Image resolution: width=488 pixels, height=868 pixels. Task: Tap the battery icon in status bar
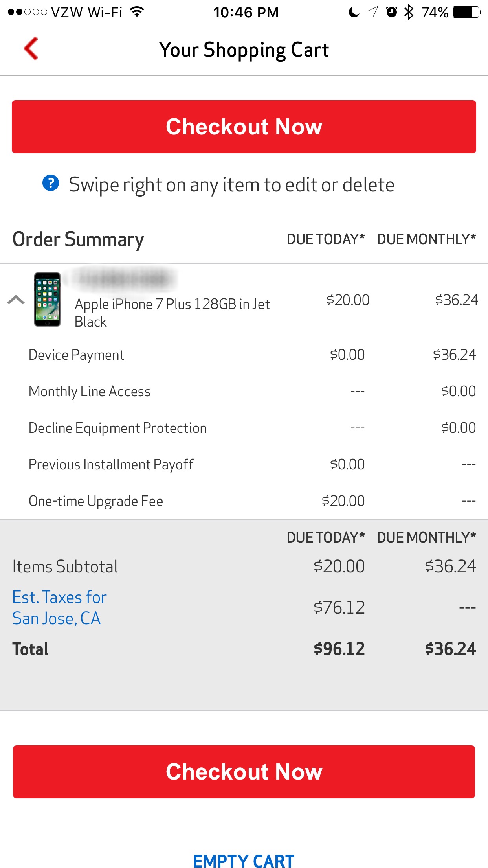point(467,12)
